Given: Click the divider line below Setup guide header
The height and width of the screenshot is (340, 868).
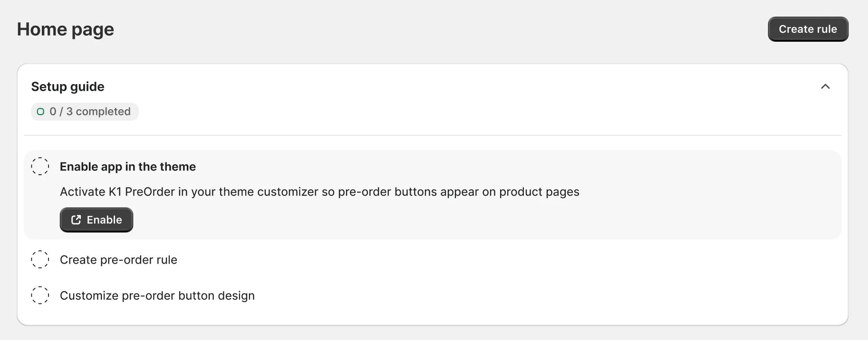Looking at the screenshot, I should click(x=433, y=135).
